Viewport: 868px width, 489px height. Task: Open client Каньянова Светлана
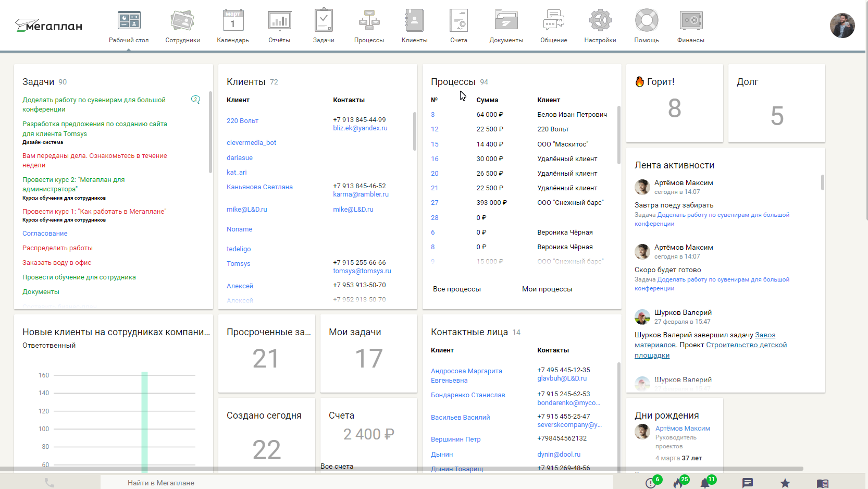(259, 187)
